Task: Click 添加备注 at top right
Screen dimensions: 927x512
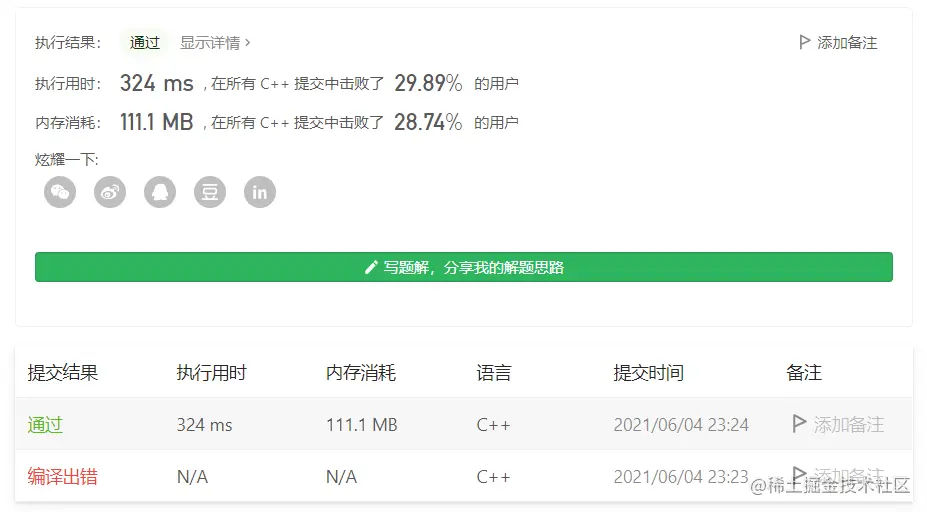Action: (x=847, y=43)
